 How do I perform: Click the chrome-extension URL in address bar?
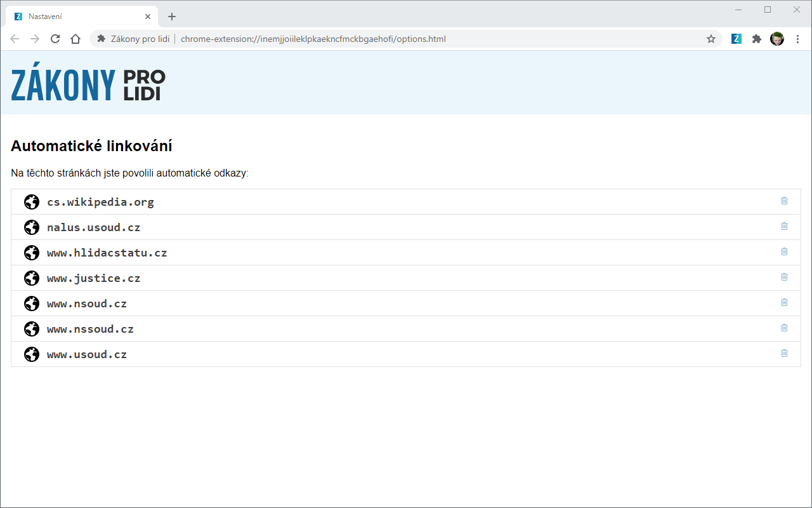tap(313, 39)
